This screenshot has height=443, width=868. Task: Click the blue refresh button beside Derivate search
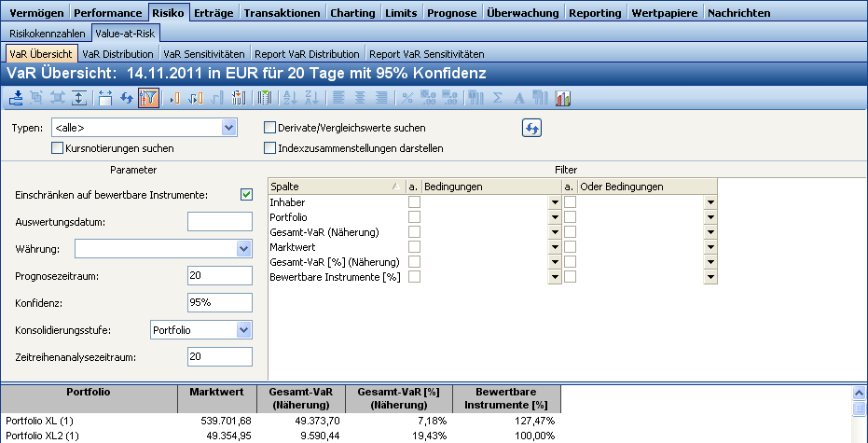pos(531,128)
